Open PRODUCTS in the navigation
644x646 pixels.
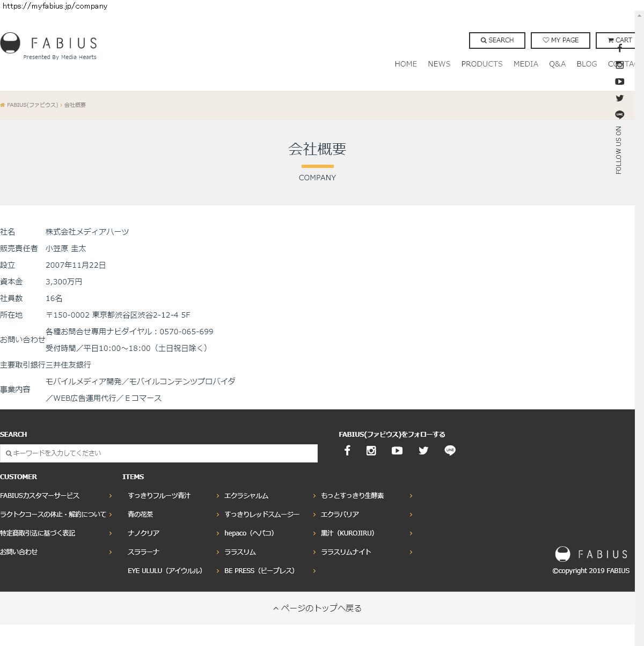click(x=482, y=64)
